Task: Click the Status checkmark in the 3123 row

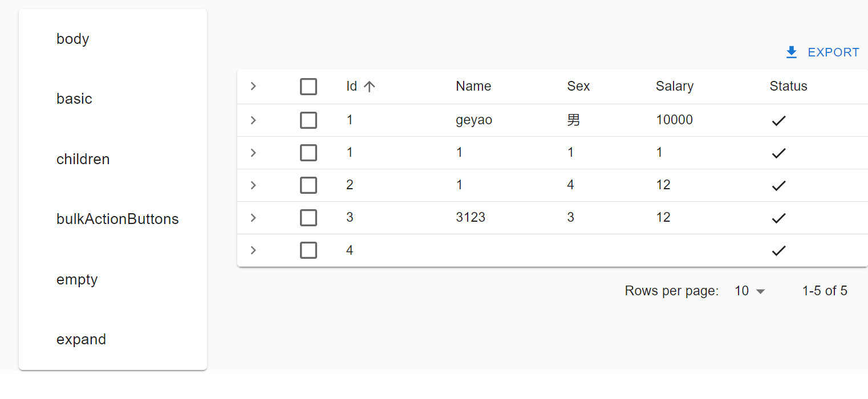Action: pos(778,218)
